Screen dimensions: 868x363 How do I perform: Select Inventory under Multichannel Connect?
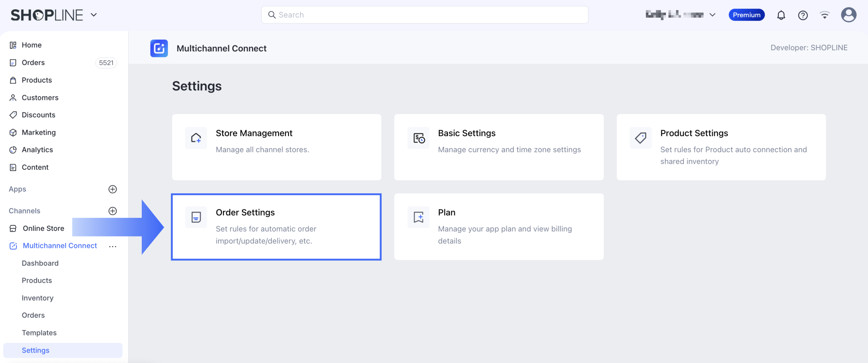pyautogui.click(x=38, y=298)
